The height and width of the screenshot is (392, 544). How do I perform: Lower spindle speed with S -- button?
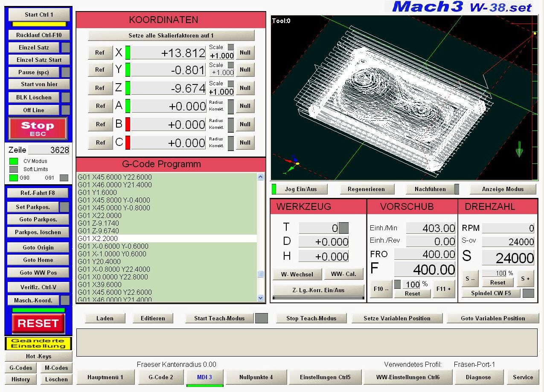pos(470,279)
